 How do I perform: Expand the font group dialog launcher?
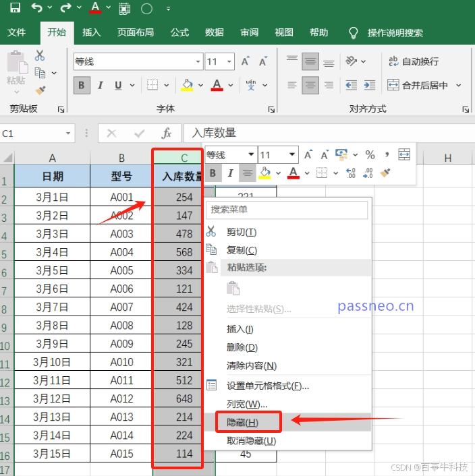[x=271, y=109]
